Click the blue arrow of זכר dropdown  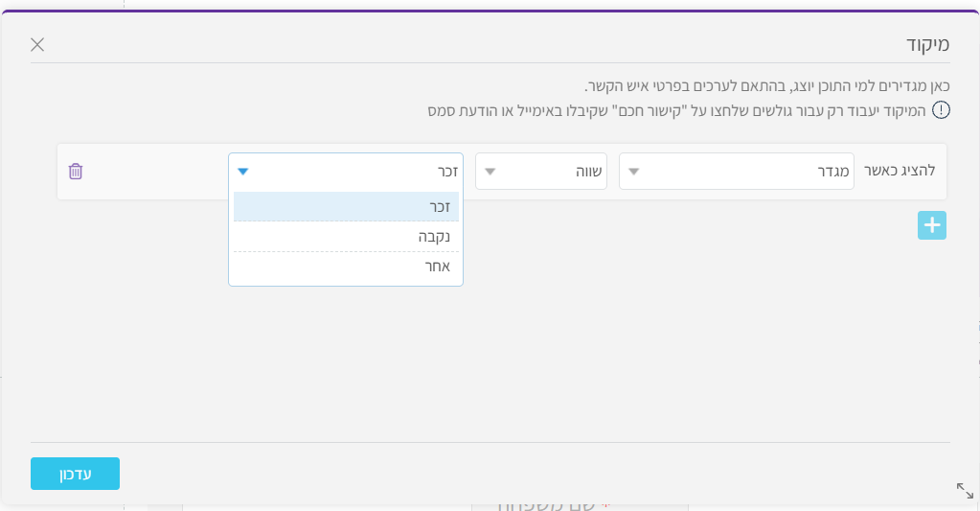[x=243, y=172]
